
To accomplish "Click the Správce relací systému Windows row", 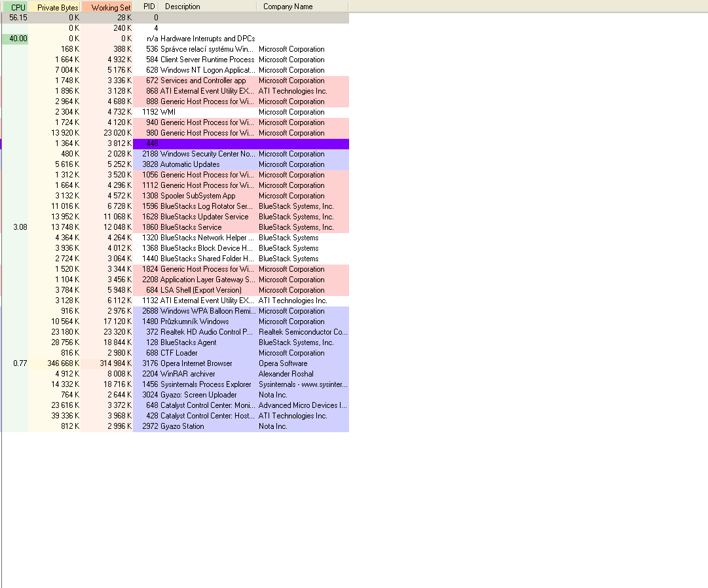I will 175,49.
